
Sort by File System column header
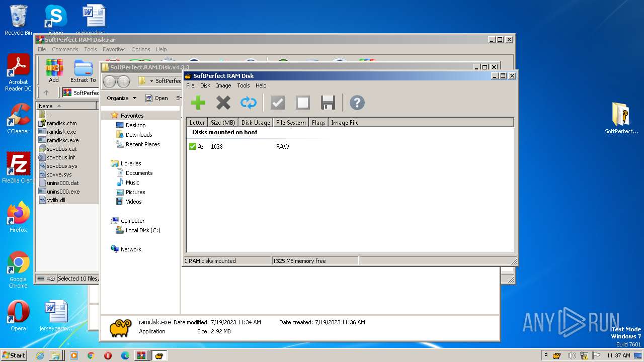click(291, 122)
